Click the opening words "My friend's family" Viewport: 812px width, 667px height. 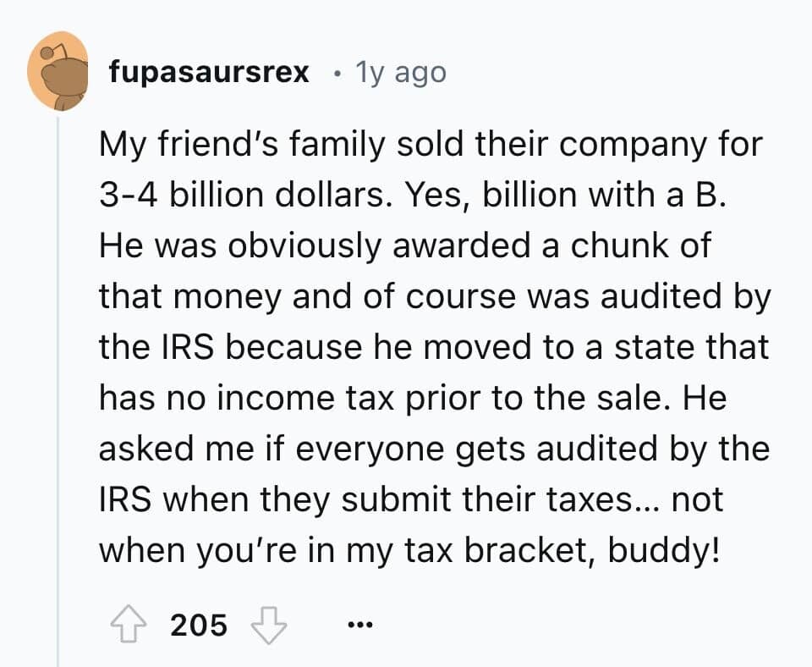[242, 144]
